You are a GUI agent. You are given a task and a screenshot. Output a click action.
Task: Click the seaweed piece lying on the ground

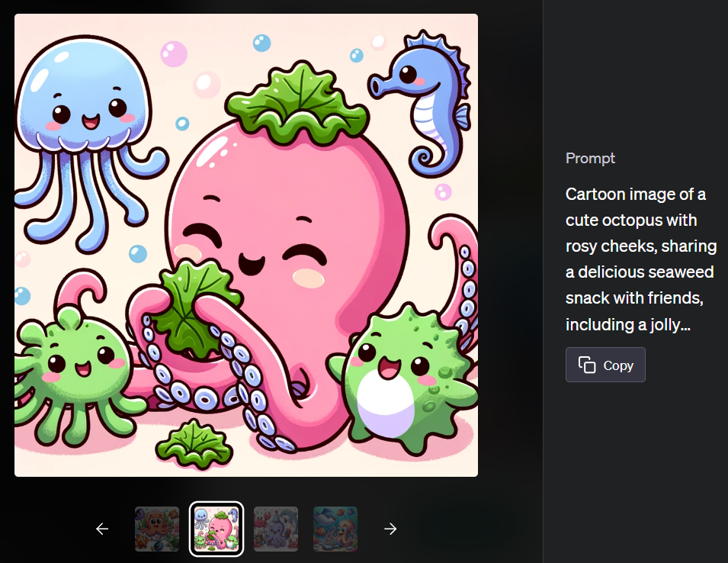click(x=194, y=445)
